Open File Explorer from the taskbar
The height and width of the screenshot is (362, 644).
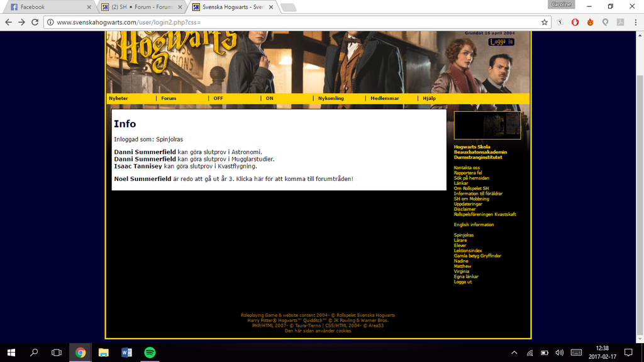[104, 353]
